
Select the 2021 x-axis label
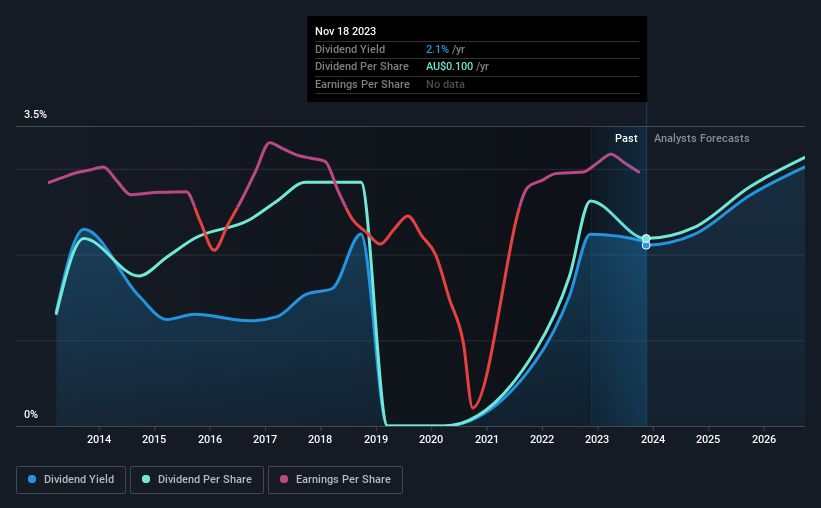pyautogui.click(x=486, y=439)
